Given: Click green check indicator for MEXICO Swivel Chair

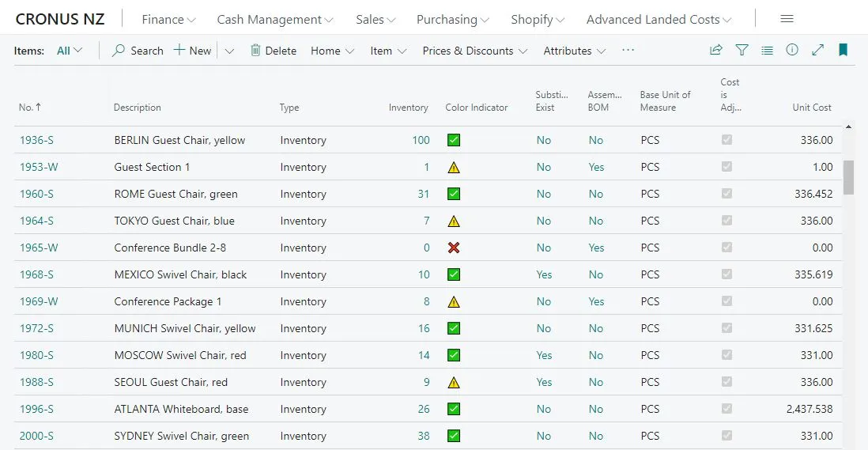Looking at the screenshot, I should click(x=454, y=274).
